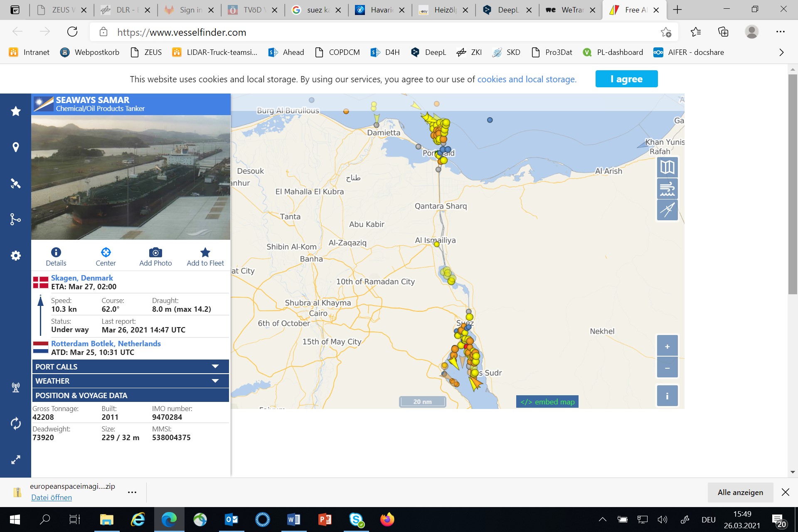This screenshot has width=798, height=532.
Task: Expand the WEATHER section
Action: 131,381
